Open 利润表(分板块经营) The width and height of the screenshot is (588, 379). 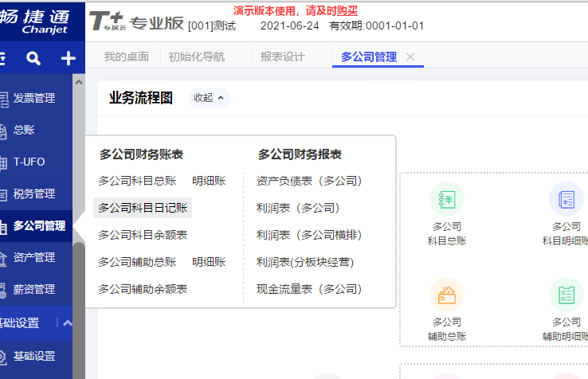(305, 262)
